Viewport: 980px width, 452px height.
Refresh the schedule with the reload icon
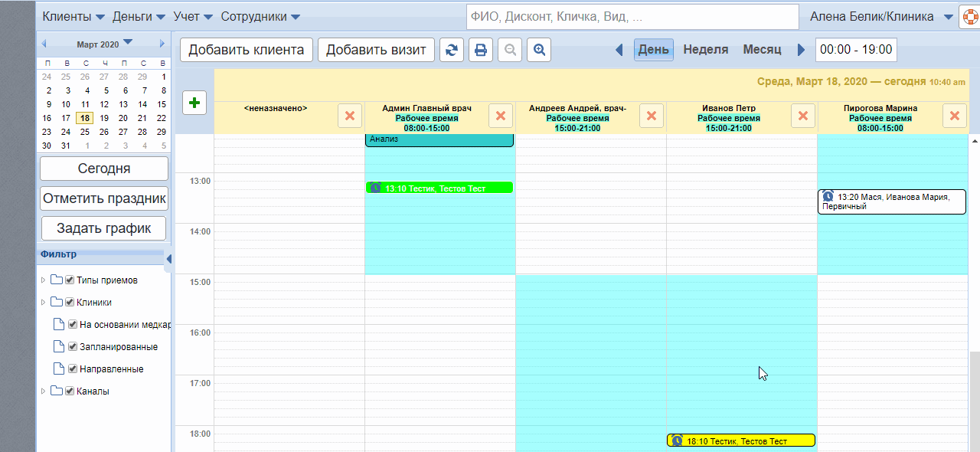[452, 50]
